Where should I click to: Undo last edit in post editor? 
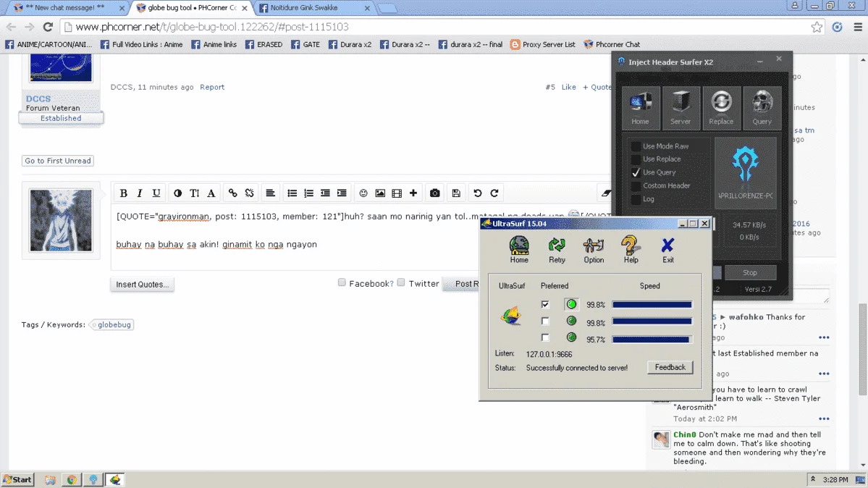pos(477,193)
